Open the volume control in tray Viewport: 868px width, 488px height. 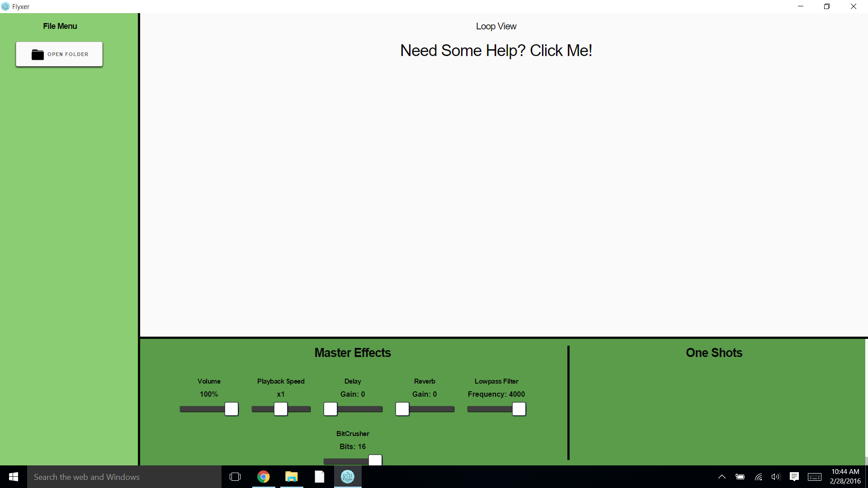point(776,477)
